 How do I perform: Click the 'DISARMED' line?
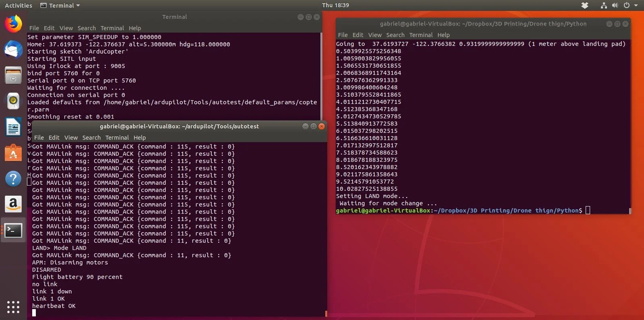tap(47, 270)
